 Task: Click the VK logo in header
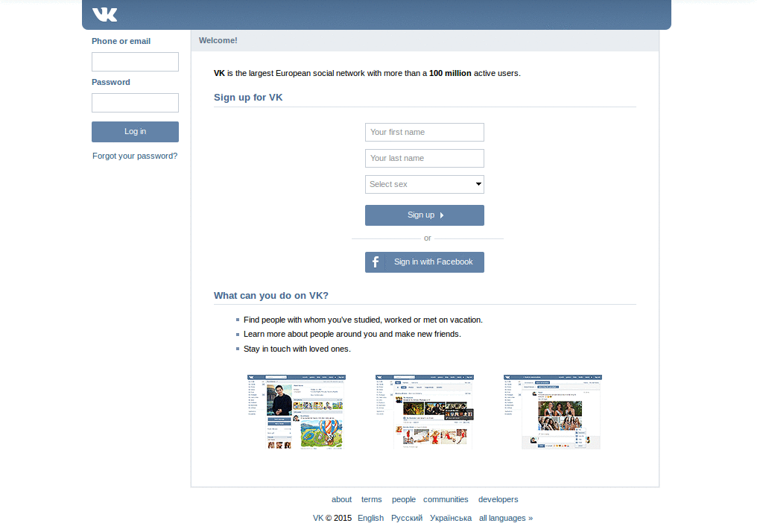click(x=104, y=15)
